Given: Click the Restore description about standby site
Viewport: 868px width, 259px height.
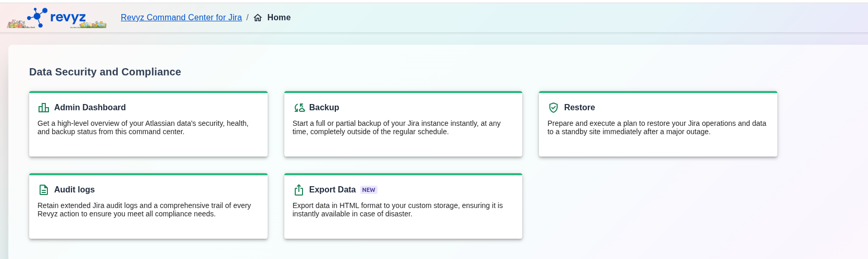Looking at the screenshot, I should click(656, 127).
